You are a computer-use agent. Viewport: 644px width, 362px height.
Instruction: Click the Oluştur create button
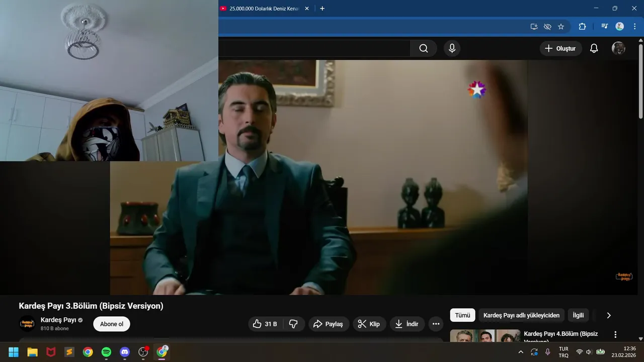click(561, 48)
